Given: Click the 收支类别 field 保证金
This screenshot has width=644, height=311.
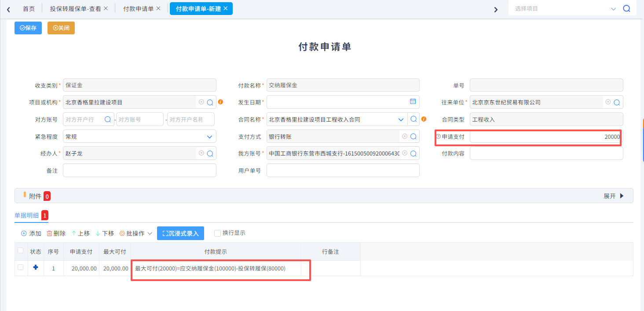Looking at the screenshot, I should click(139, 85).
